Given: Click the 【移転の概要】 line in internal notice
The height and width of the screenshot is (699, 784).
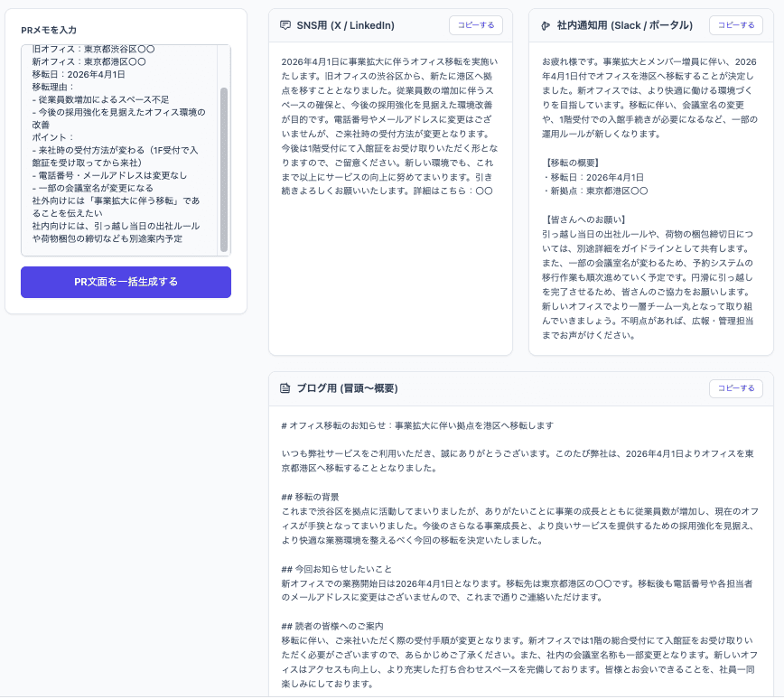Looking at the screenshot, I should [572, 163].
